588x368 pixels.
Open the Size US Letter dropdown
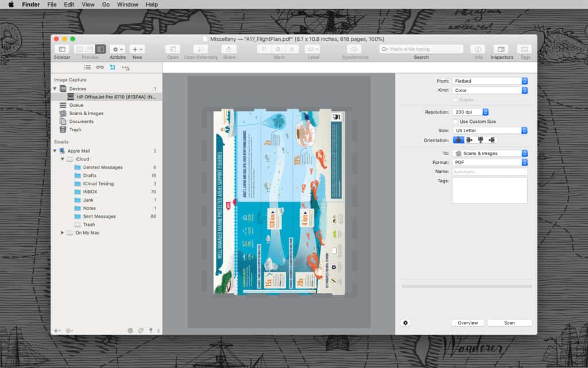click(490, 131)
